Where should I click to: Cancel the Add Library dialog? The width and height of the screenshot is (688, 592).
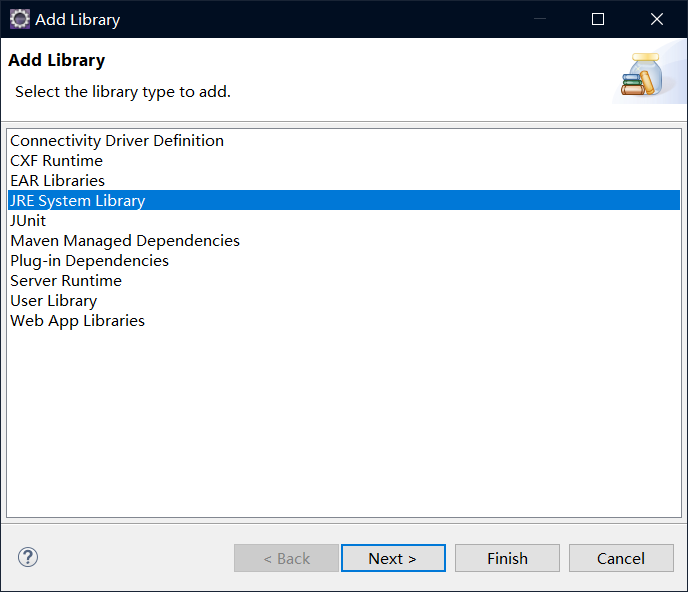click(621, 558)
